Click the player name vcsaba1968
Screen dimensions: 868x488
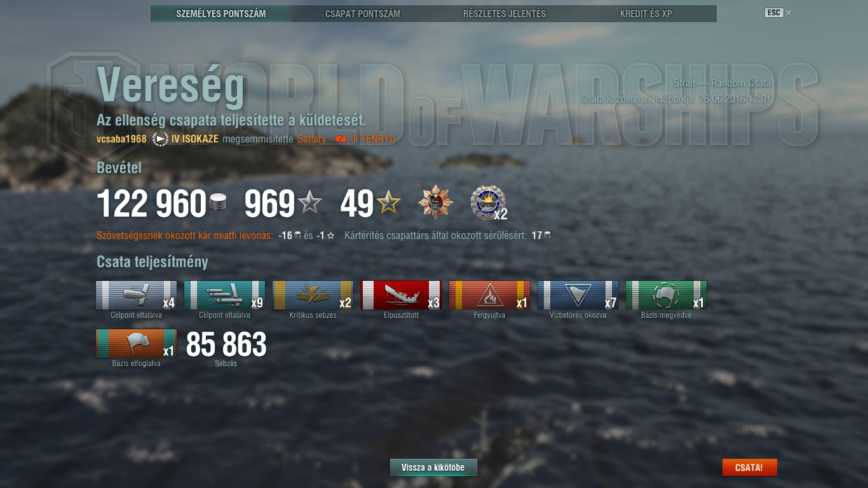click(x=121, y=139)
